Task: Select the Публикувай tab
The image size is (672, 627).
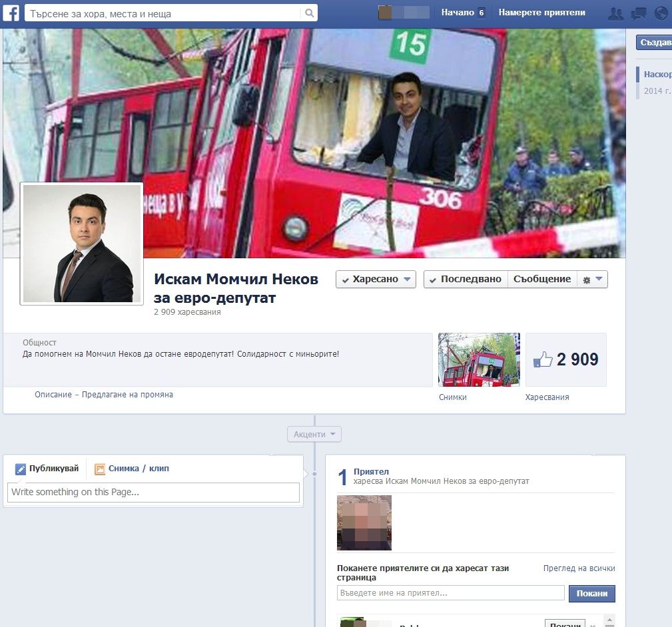Action: click(47, 469)
